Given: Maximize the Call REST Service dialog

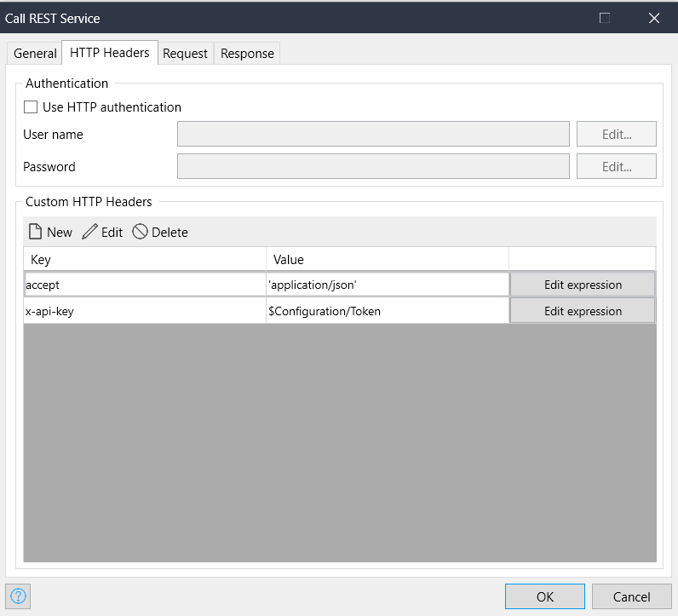Looking at the screenshot, I should 605,18.
